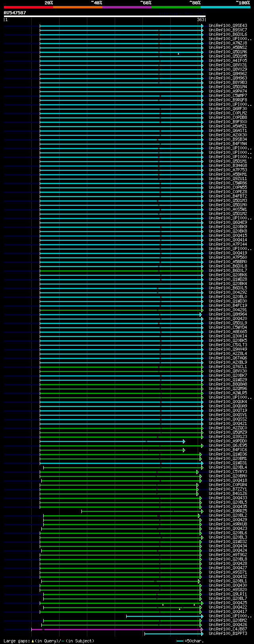Select the UniRef100_Q04292 label
This screenshot has width=254, height=644.
228,293
